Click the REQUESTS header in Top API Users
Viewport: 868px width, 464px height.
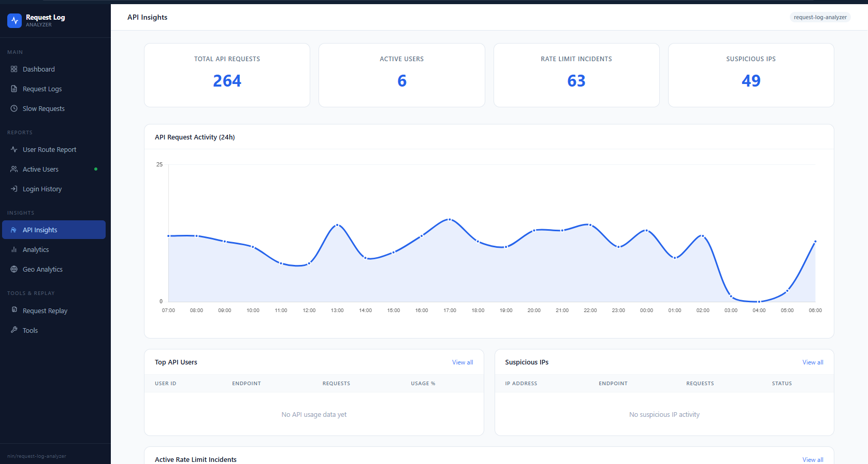336,384
